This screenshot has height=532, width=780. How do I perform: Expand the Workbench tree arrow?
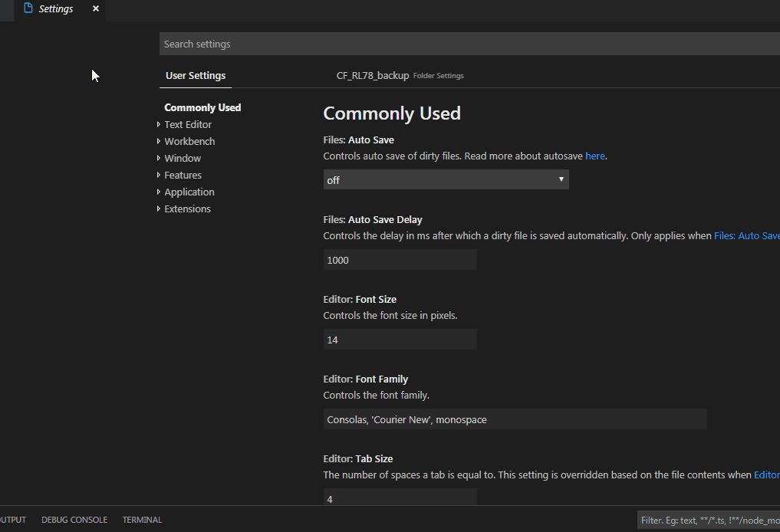159,141
